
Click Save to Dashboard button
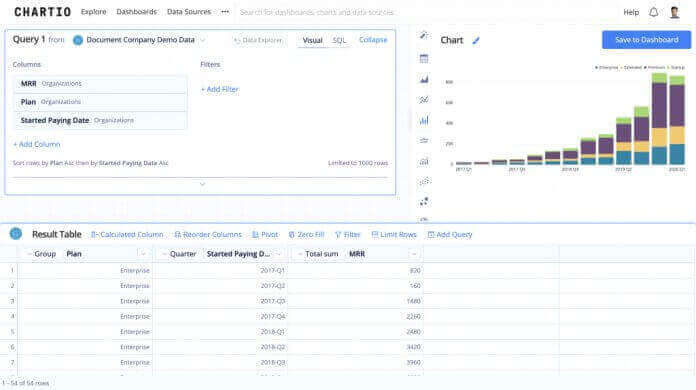click(646, 40)
